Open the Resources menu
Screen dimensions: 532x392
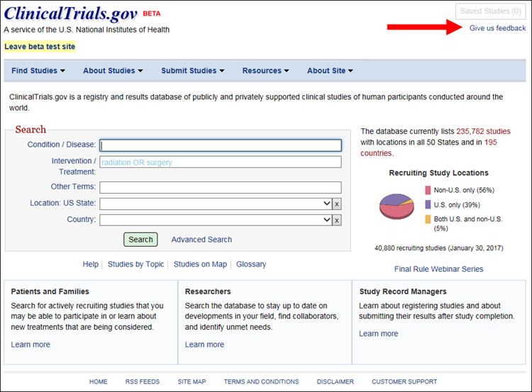[x=265, y=71]
